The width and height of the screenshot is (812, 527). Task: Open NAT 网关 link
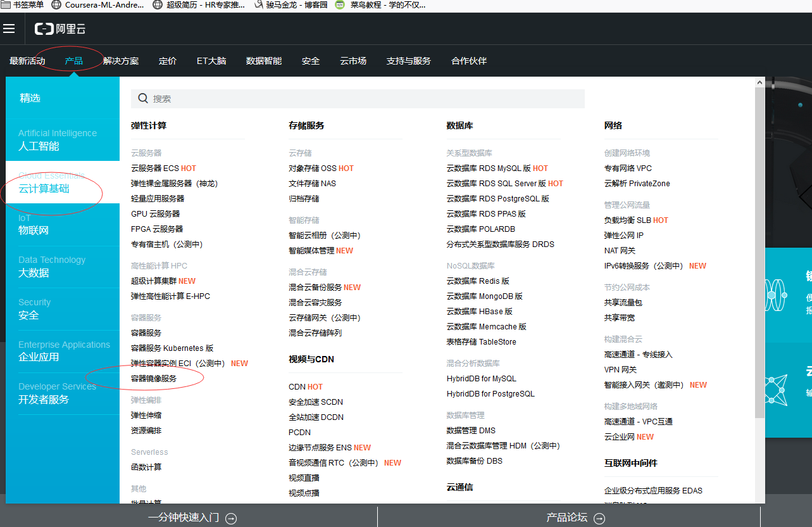tap(620, 250)
